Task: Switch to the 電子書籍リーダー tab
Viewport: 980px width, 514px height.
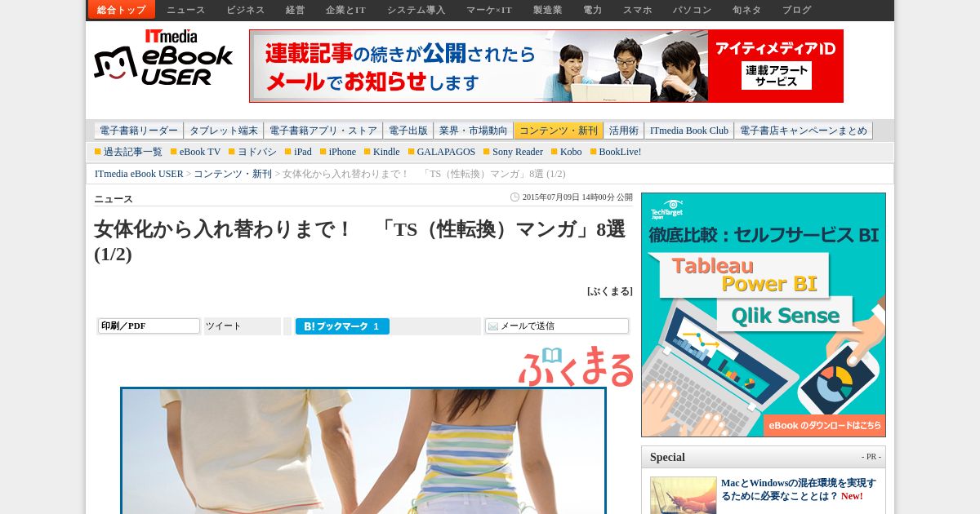Action: 139,131
